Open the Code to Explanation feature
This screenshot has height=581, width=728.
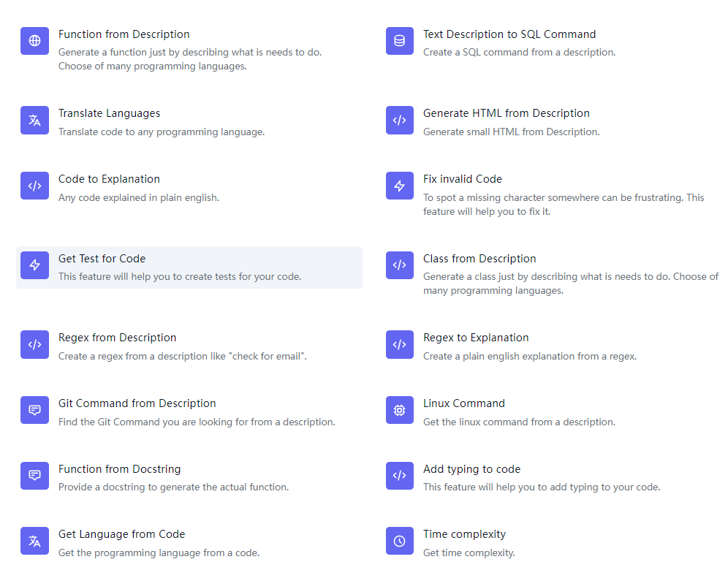pos(109,179)
